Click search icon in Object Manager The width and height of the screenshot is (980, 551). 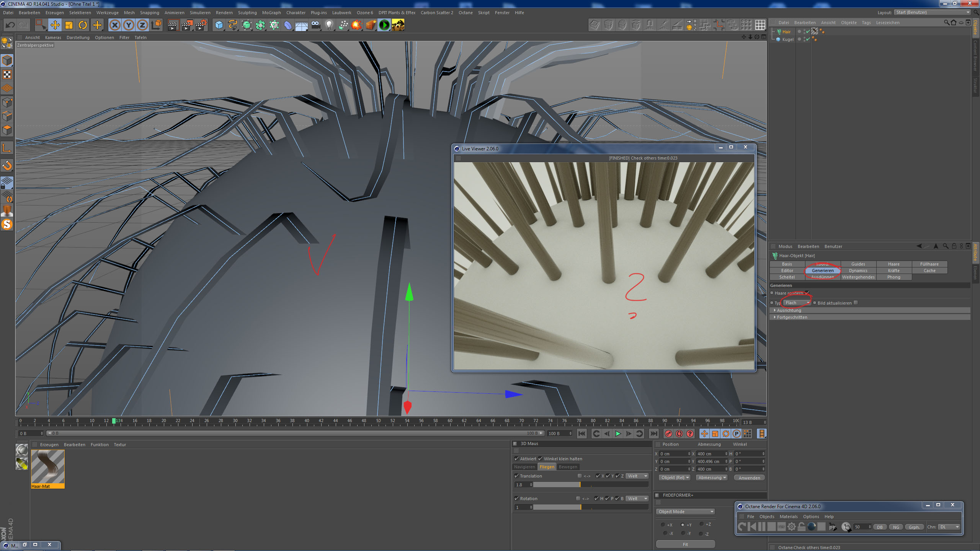click(x=946, y=23)
